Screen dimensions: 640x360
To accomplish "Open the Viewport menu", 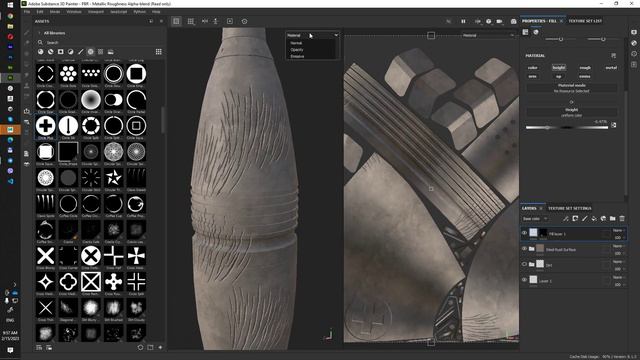I will coord(96,12).
